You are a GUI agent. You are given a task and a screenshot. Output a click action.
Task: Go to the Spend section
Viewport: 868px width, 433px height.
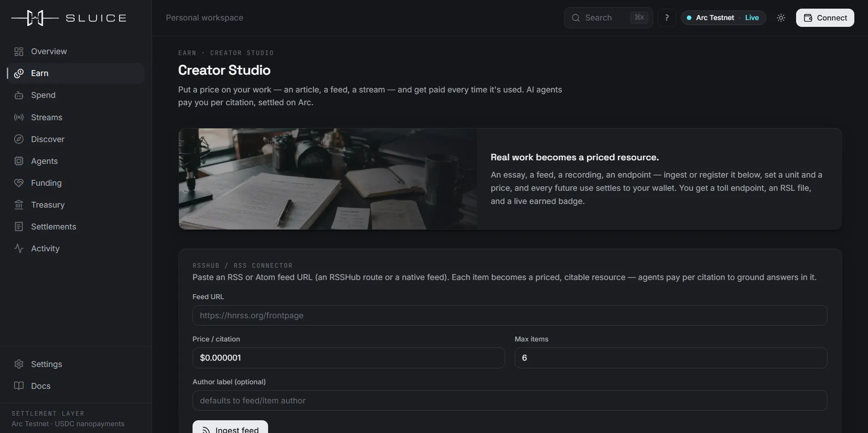pos(76,95)
